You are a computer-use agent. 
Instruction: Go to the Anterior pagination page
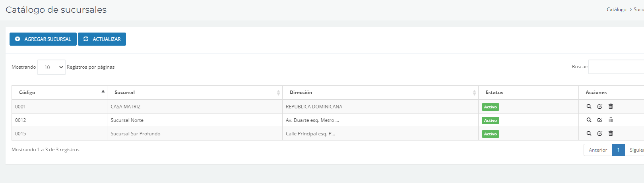click(x=597, y=150)
